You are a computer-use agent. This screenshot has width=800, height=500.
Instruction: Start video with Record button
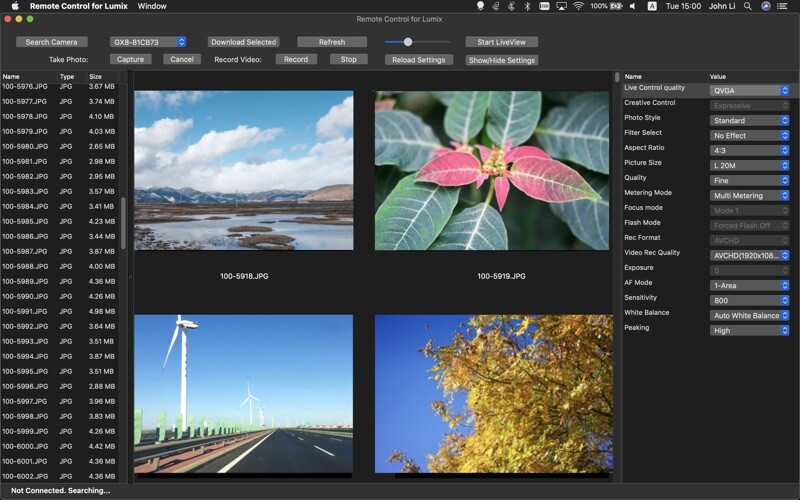point(296,59)
